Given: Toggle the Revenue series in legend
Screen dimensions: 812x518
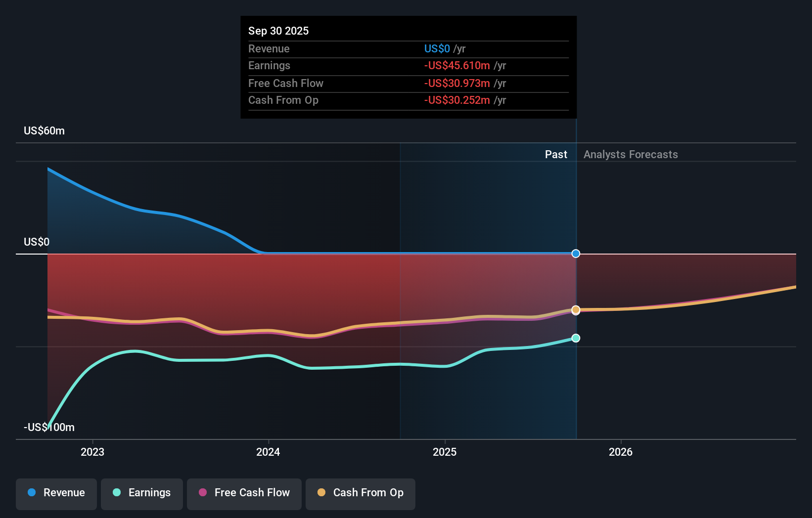Looking at the screenshot, I should pos(56,494).
